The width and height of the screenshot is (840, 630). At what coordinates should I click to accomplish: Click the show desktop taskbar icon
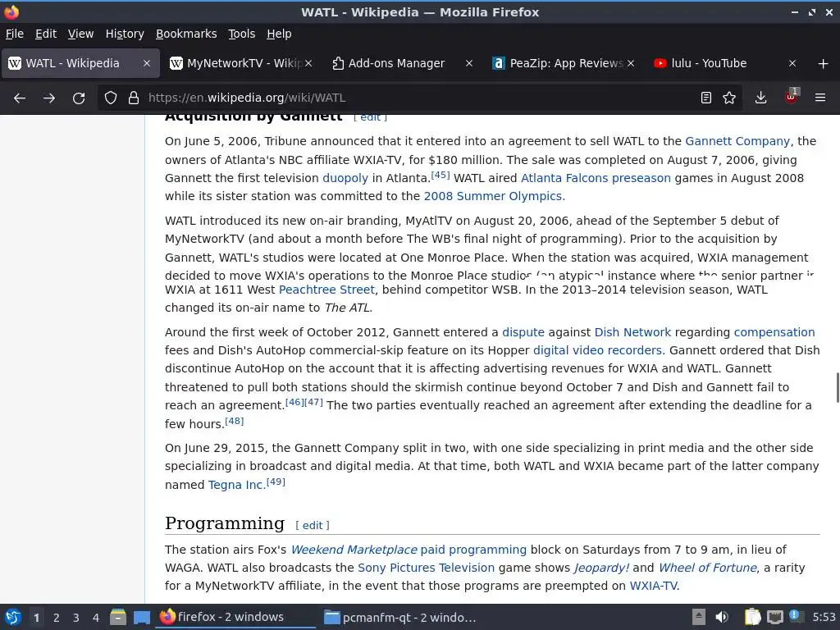point(142,617)
